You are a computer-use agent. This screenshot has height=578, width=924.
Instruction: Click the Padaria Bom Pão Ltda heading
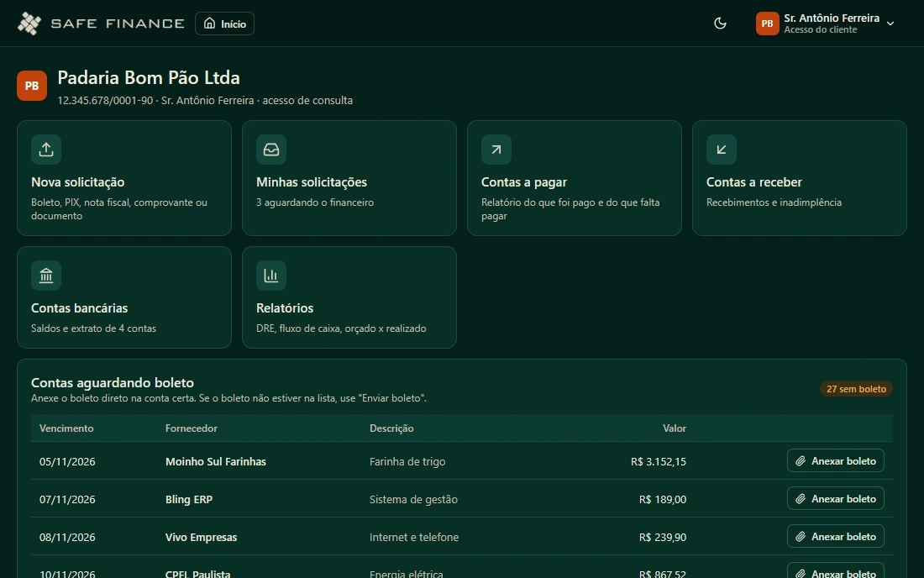coord(149,78)
